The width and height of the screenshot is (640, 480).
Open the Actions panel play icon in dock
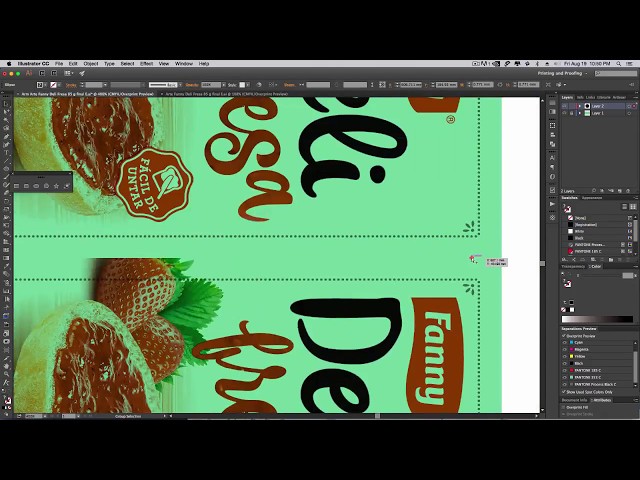(552, 204)
